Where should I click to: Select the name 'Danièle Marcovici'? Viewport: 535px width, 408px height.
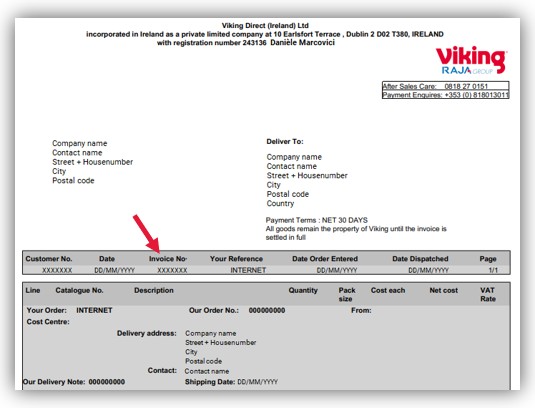pyautogui.click(x=302, y=43)
